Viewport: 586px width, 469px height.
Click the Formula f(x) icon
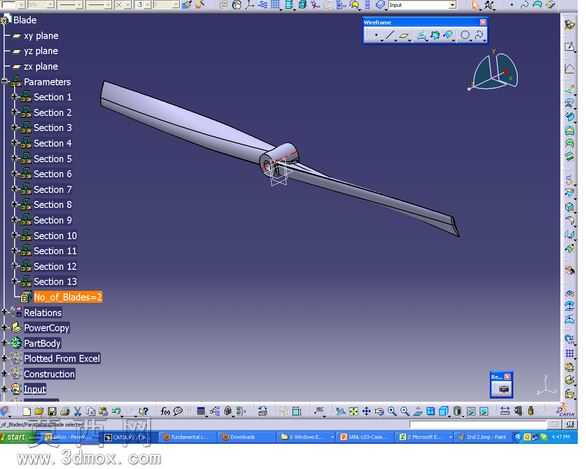[165, 411]
